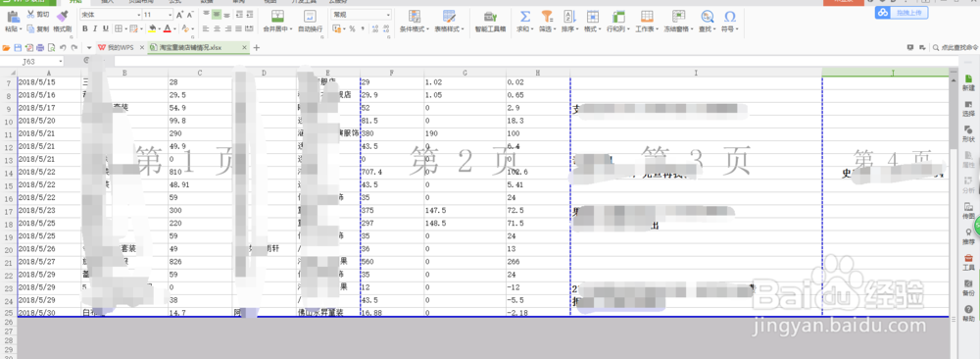This screenshot has height=359, width=980.
Task: Click the percent style % button
Action: click(x=352, y=28)
